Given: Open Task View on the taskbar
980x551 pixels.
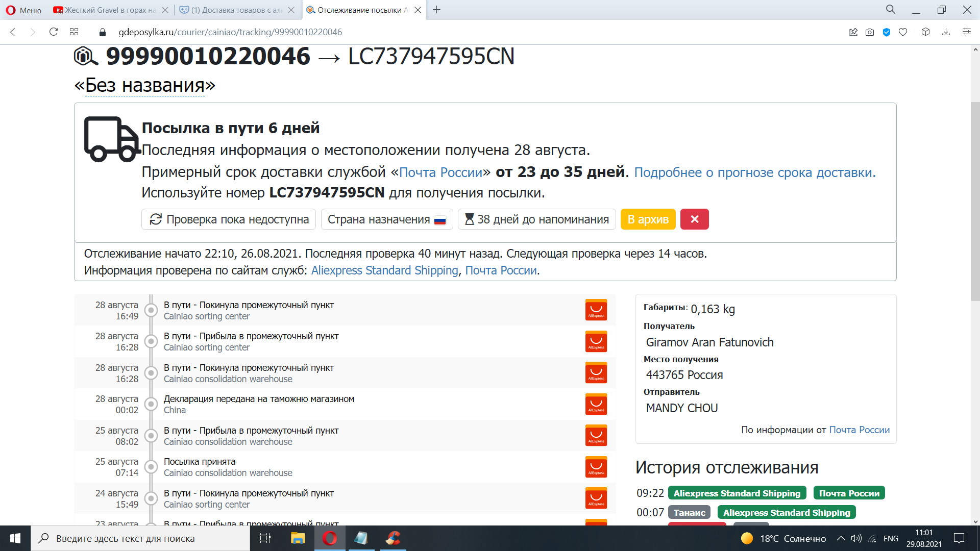Looking at the screenshot, I should tap(265, 538).
